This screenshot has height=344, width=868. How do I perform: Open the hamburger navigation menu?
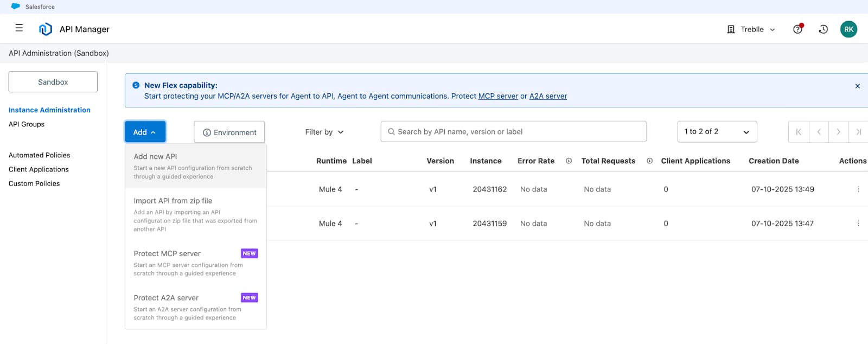[19, 28]
